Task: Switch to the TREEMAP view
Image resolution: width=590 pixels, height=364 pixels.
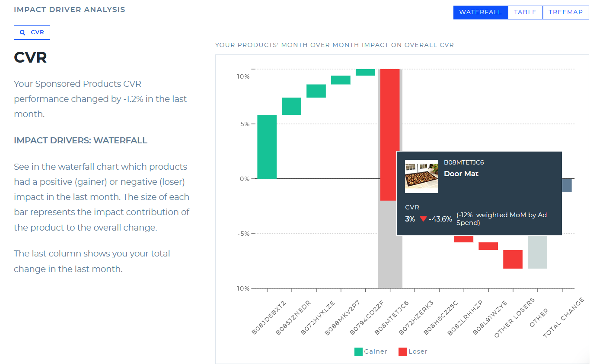Action: pyautogui.click(x=565, y=12)
